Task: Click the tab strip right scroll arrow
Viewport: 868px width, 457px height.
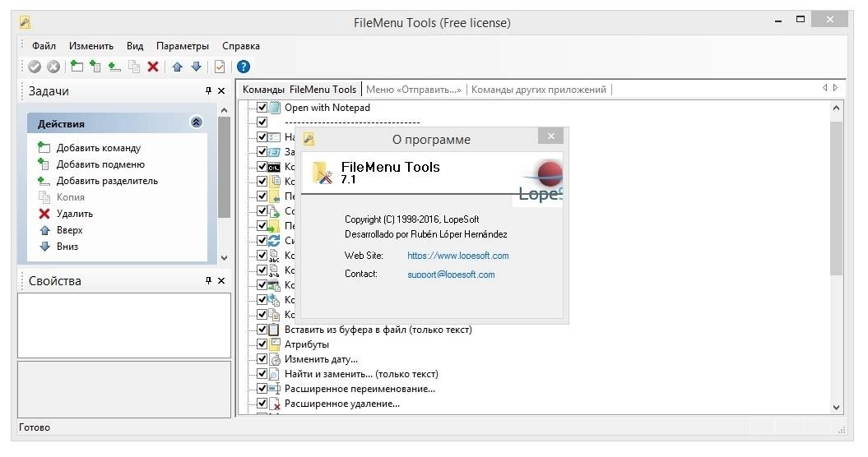Action: (x=836, y=87)
